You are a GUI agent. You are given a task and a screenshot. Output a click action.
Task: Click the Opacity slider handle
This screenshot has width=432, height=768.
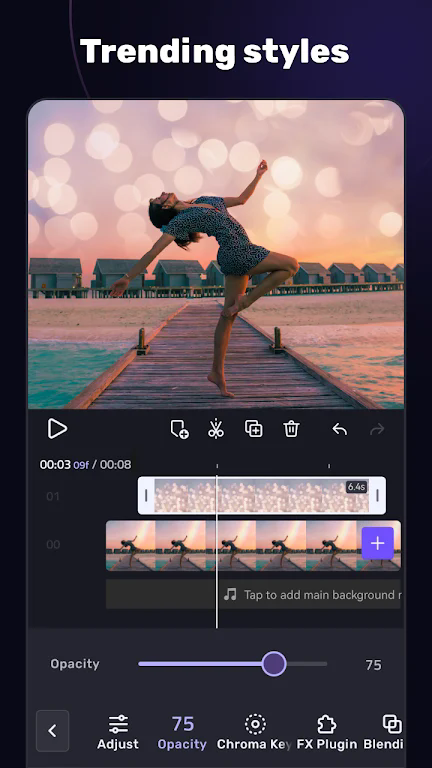(274, 664)
